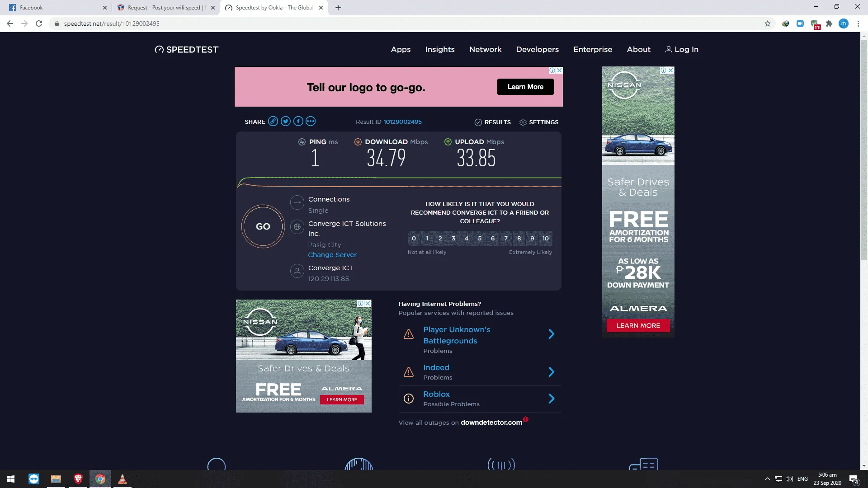Open the notification center icon
868x488 pixels.
(854, 479)
